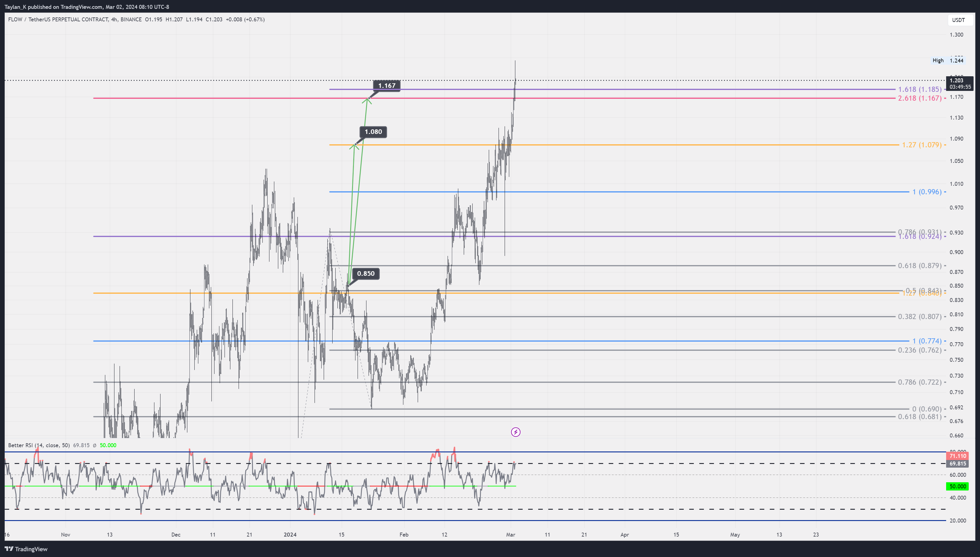
Task: Click the Dec label on time axis
Action: (x=175, y=535)
